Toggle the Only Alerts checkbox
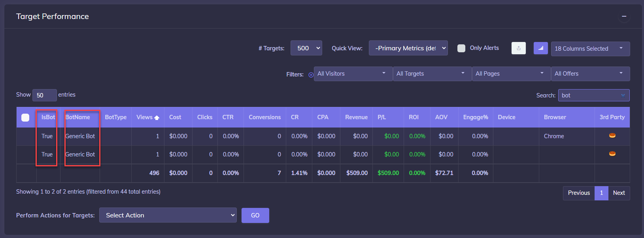644x238 pixels. click(461, 48)
